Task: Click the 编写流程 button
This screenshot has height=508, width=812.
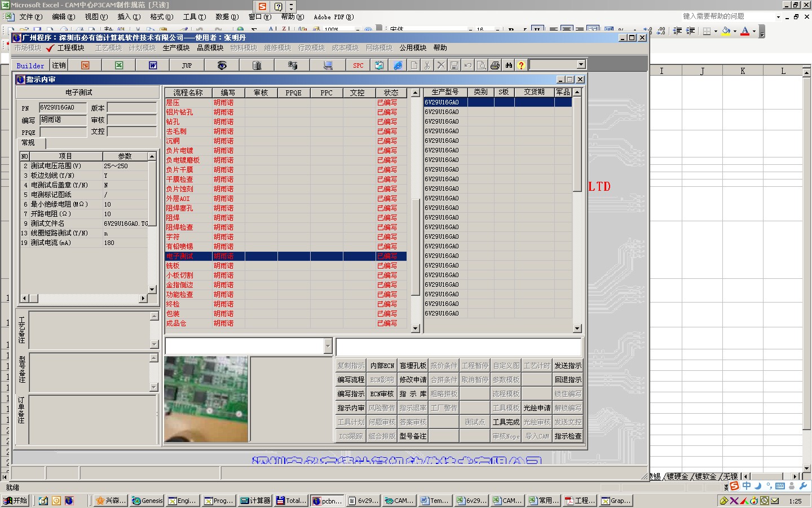Action: (x=351, y=380)
